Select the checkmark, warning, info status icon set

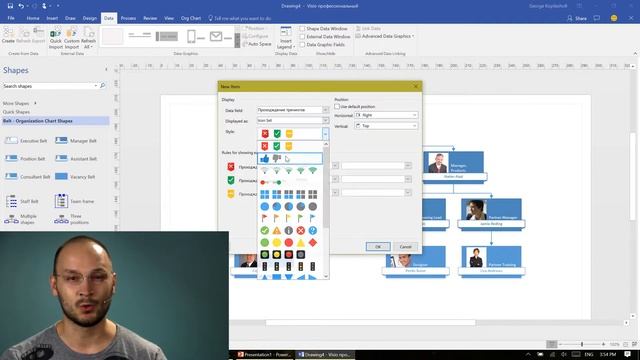(x=290, y=231)
